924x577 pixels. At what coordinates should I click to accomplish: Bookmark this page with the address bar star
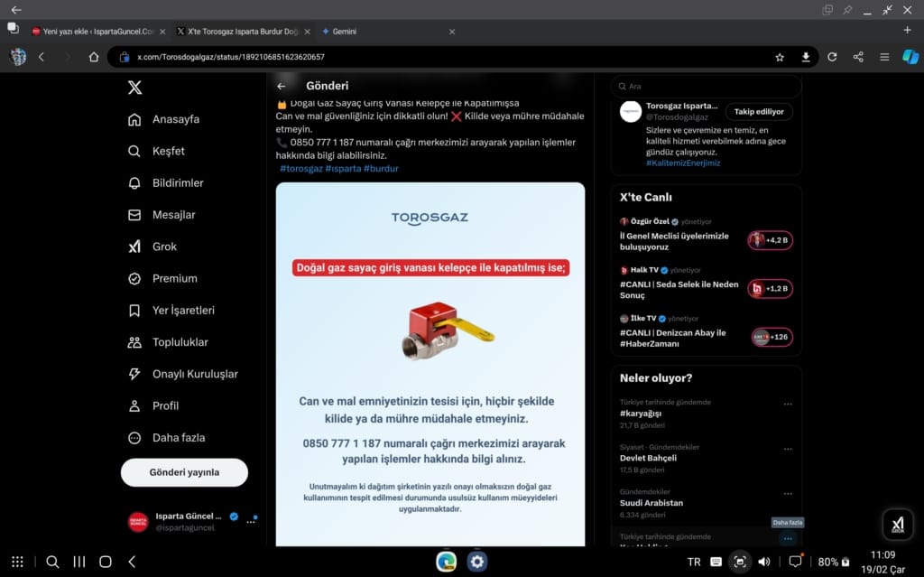click(780, 56)
